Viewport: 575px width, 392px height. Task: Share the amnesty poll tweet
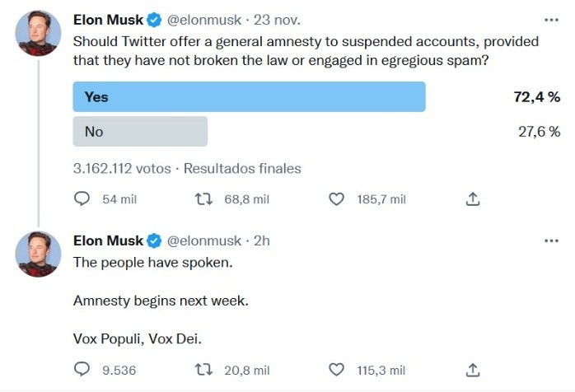coord(473,199)
